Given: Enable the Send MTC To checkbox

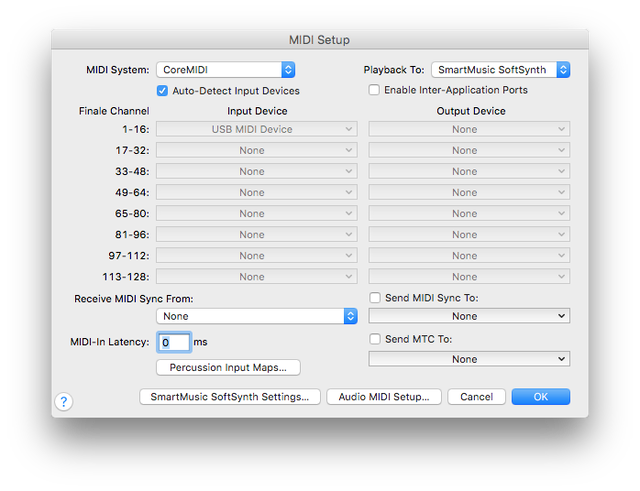Looking at the screenshot, I should [x=374, y=339].
